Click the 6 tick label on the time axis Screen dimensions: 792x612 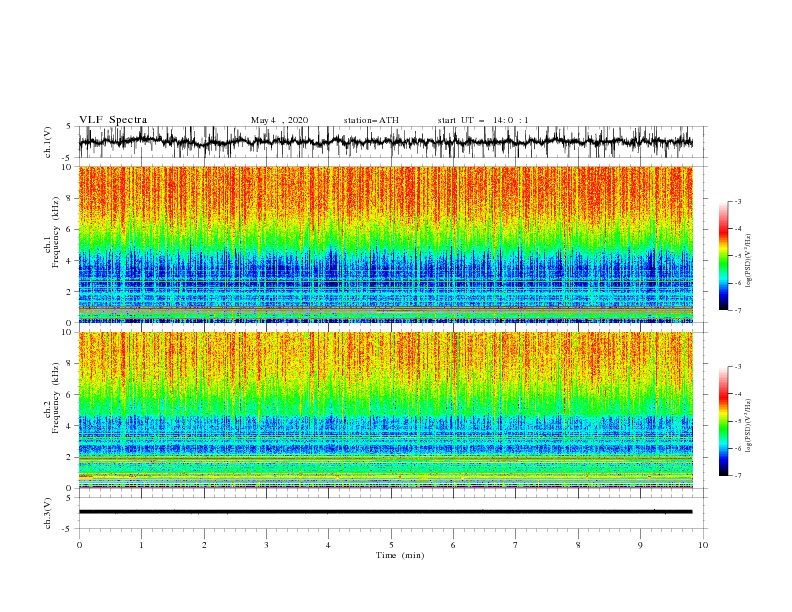(x=453, y=545)
